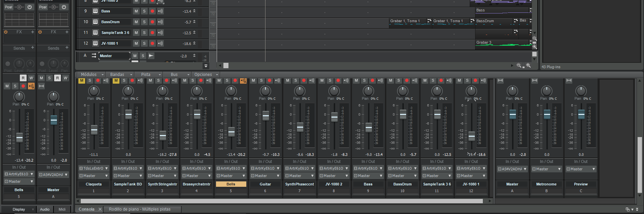Click the Guitar pan knob

click(x=265, y=91)
